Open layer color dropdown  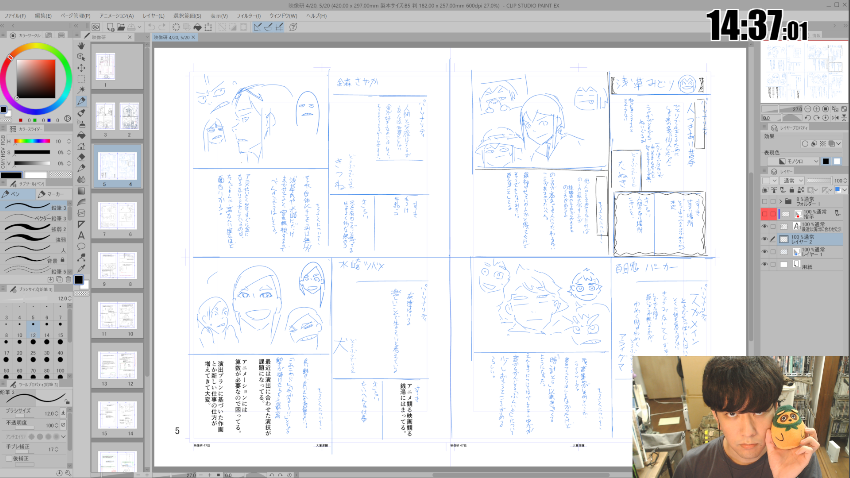845,190
